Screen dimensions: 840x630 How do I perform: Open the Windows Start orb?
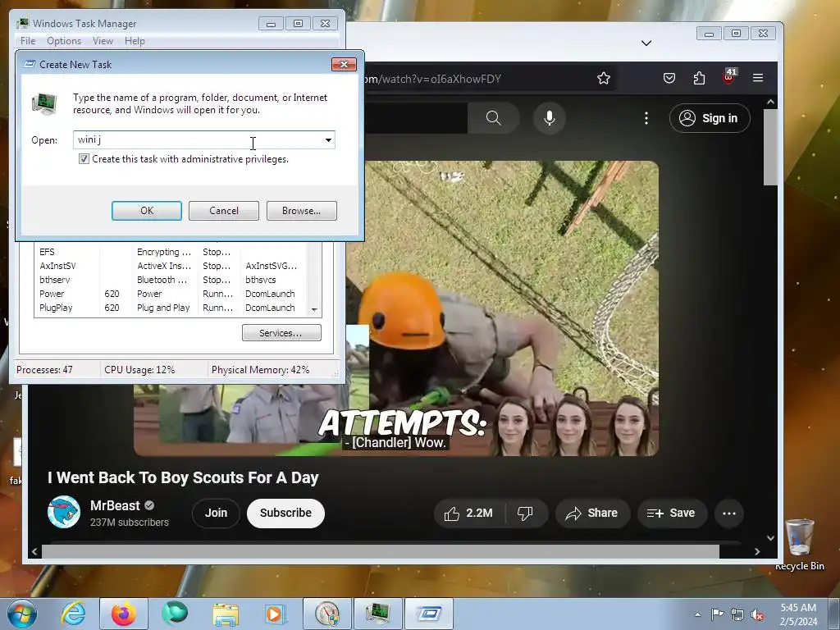pos(22,614)
